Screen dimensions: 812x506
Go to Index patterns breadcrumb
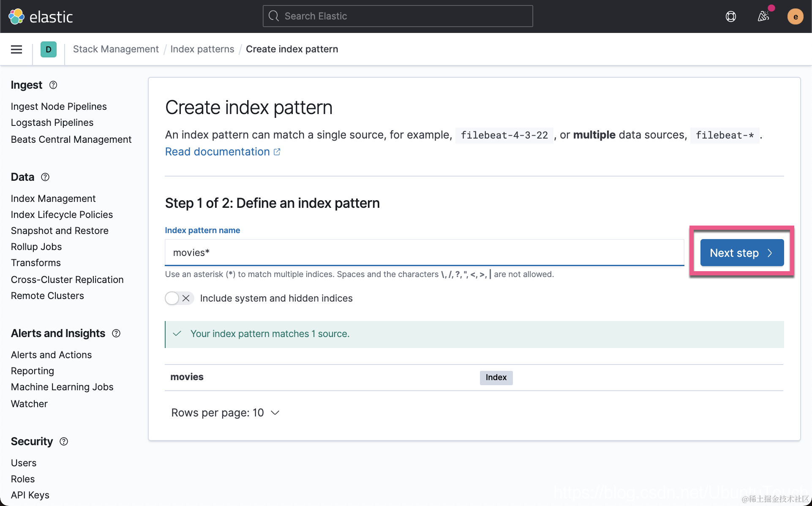pos(202,49)
